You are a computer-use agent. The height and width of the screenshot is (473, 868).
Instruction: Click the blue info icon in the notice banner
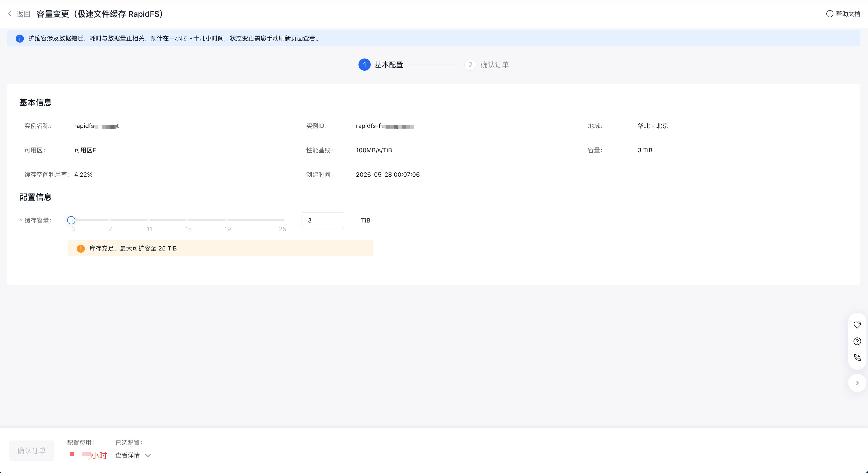click(20, 38)
